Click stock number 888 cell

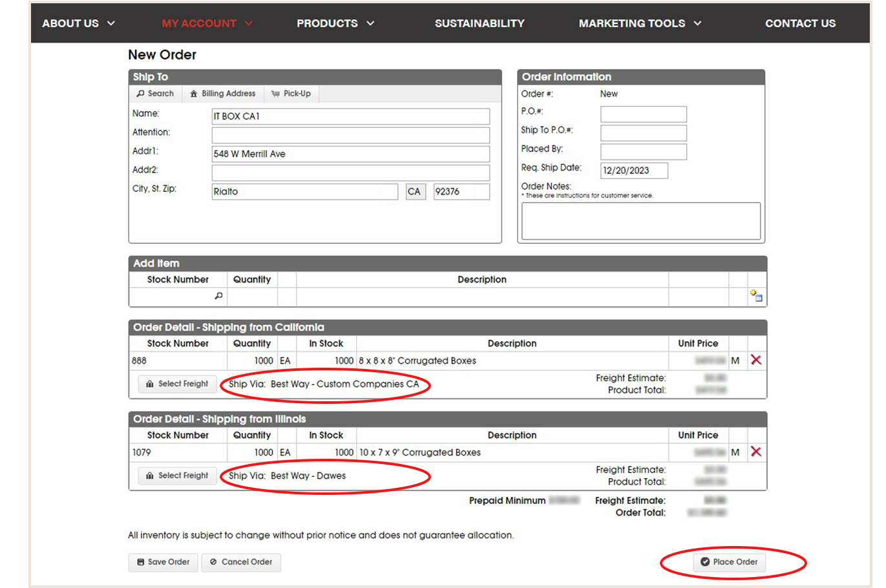click(178, 361)
